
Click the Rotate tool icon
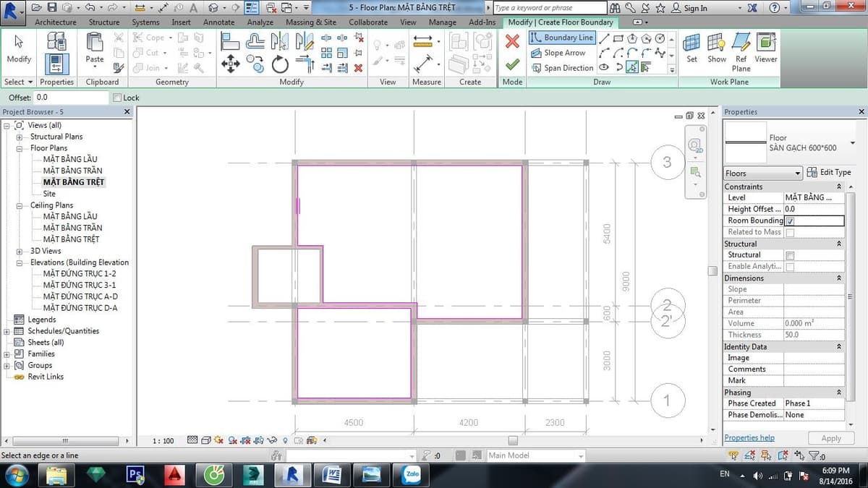click(x=280, y=65)
